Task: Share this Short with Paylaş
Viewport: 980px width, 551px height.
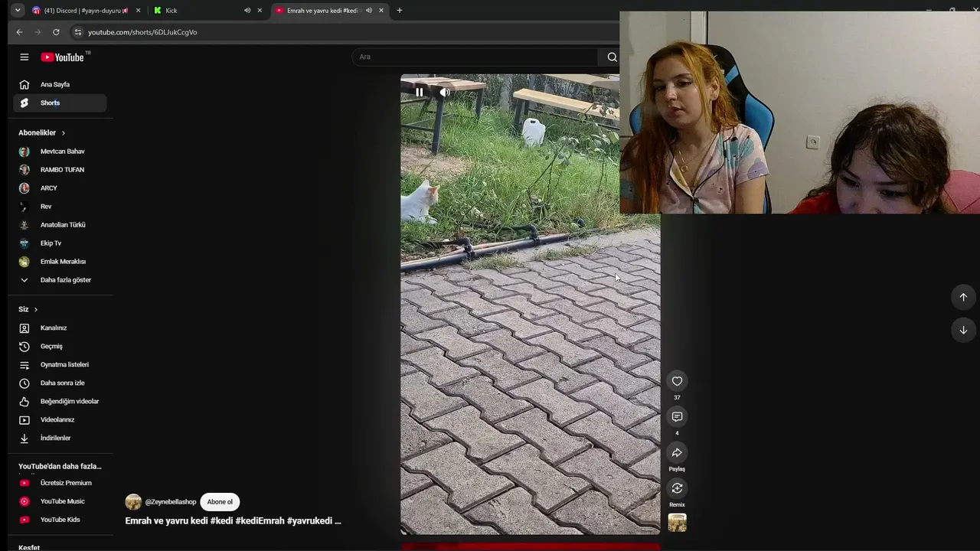Action: coord(677,453)
